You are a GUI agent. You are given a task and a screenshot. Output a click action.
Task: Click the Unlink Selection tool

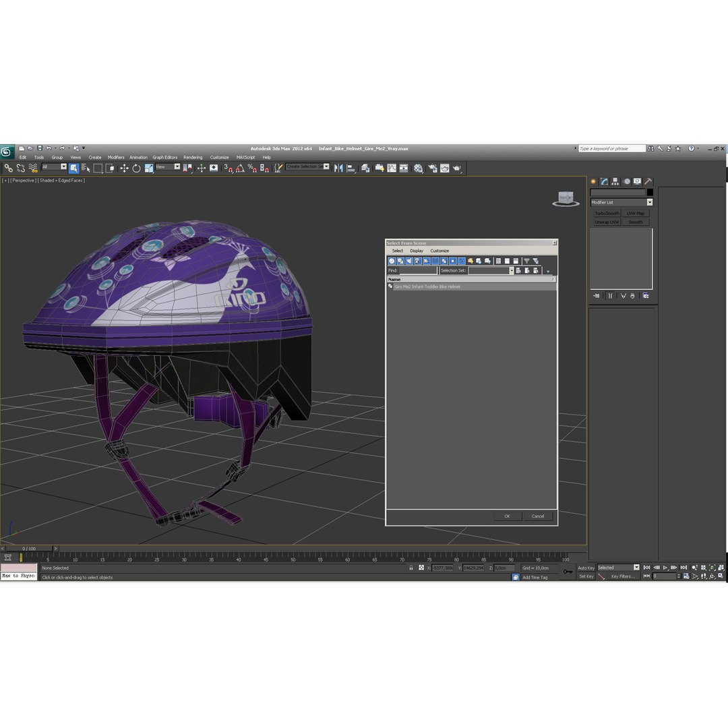coord(20,168)
